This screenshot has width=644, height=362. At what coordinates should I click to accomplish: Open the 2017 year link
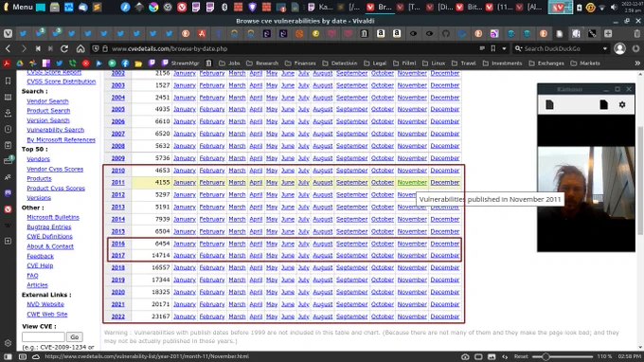(117, 256)
